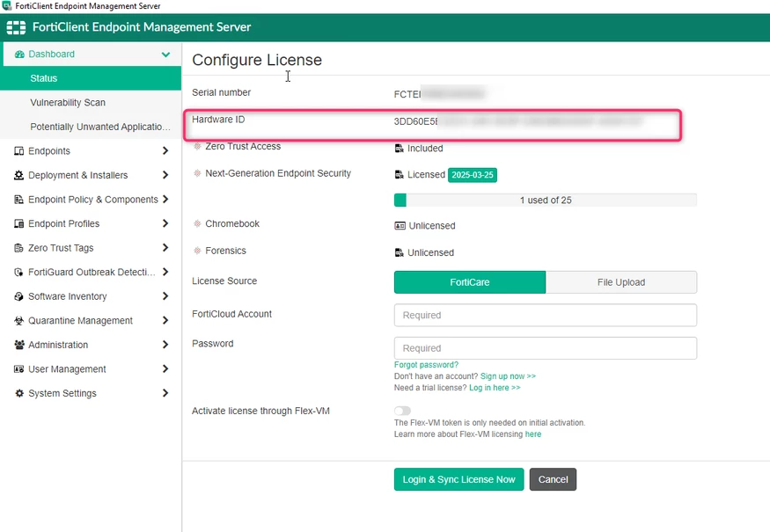
Task: Toggle Activate license through Flex-VM switch
Action: [402, 411]
